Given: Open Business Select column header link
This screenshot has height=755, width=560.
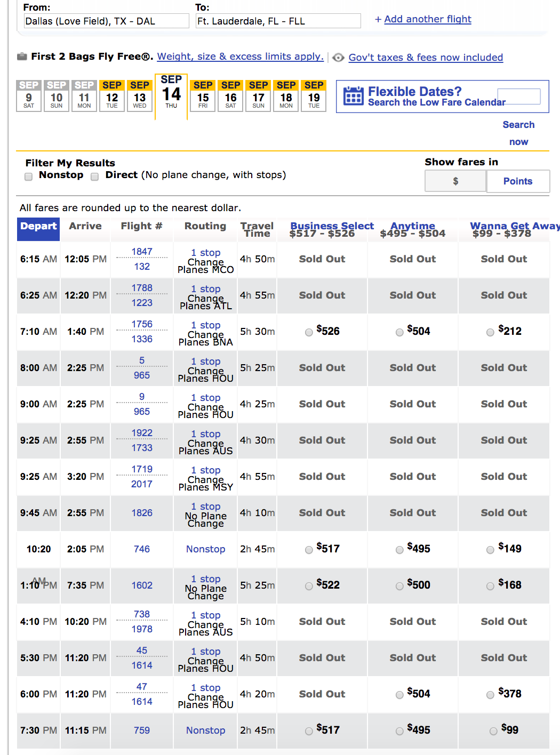Looking at the screenshot, I should (332, 226).
